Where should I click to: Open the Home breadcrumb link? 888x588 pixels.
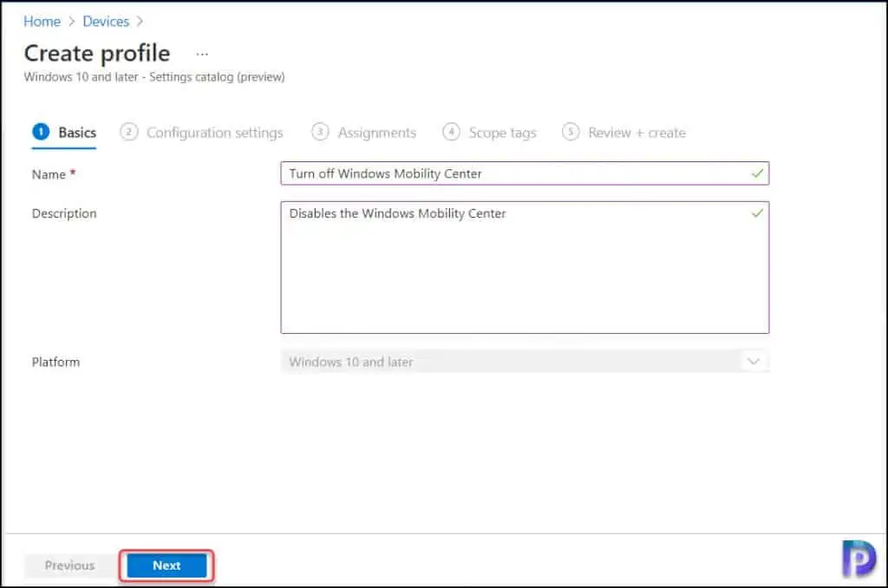pyautogui.click(x=42, y=22)
